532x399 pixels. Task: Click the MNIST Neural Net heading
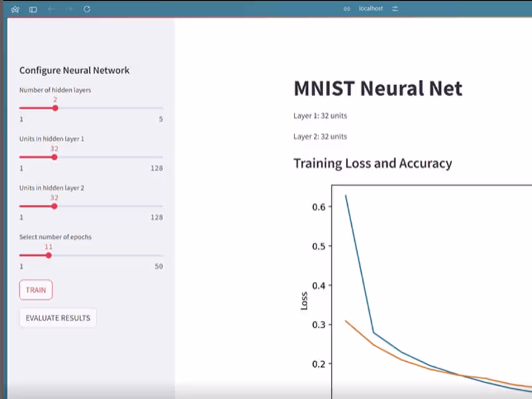[377, 88]
